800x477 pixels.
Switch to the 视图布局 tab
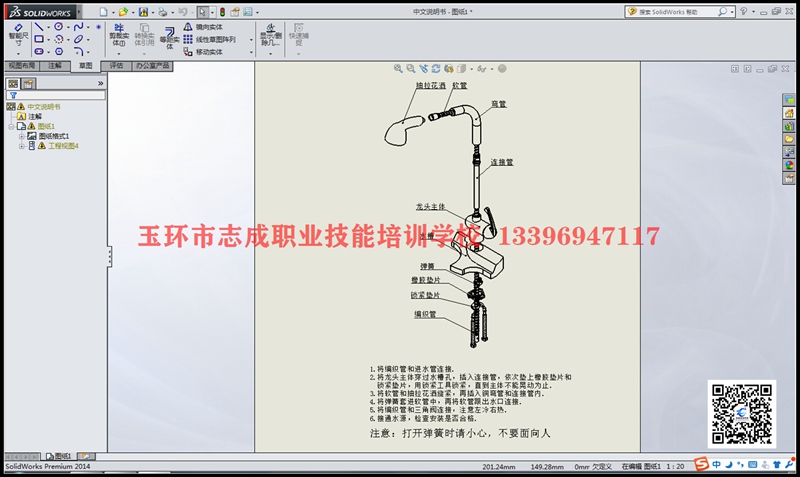click(22, 65)
